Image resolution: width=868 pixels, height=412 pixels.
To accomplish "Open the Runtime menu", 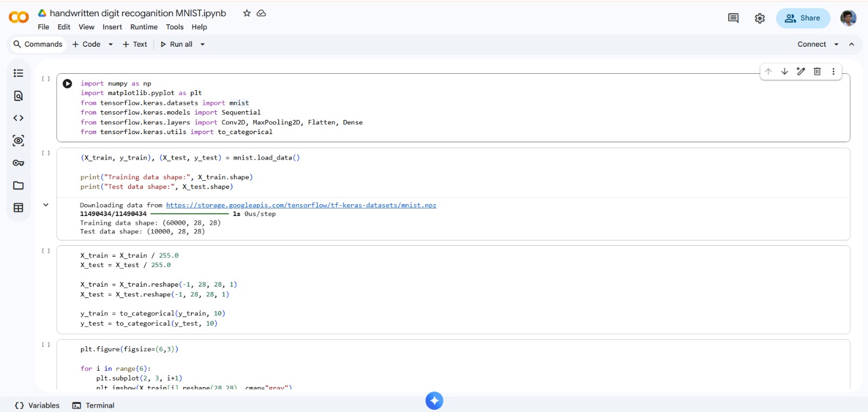I will coord(144,27).
